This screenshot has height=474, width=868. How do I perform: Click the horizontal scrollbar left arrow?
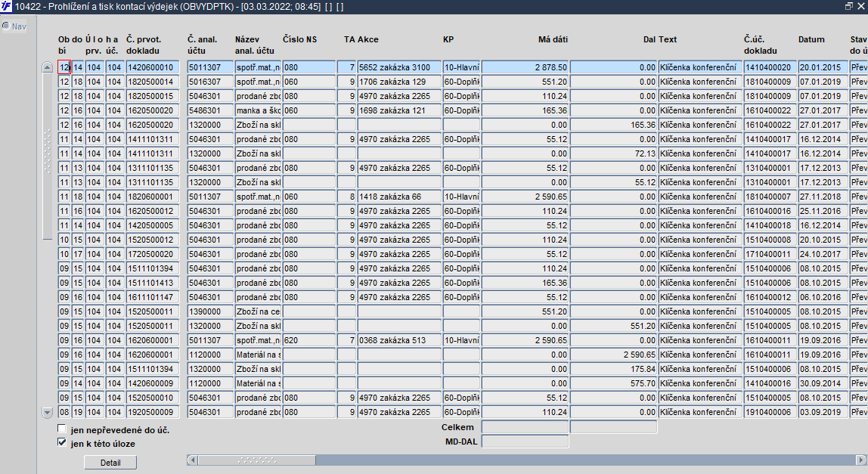(192, 460)
